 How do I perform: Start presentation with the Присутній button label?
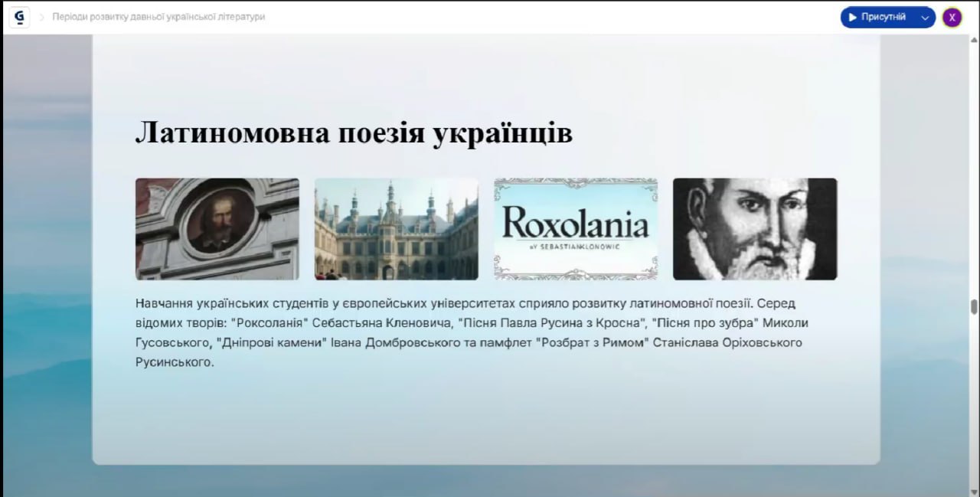tap(883, 17)
